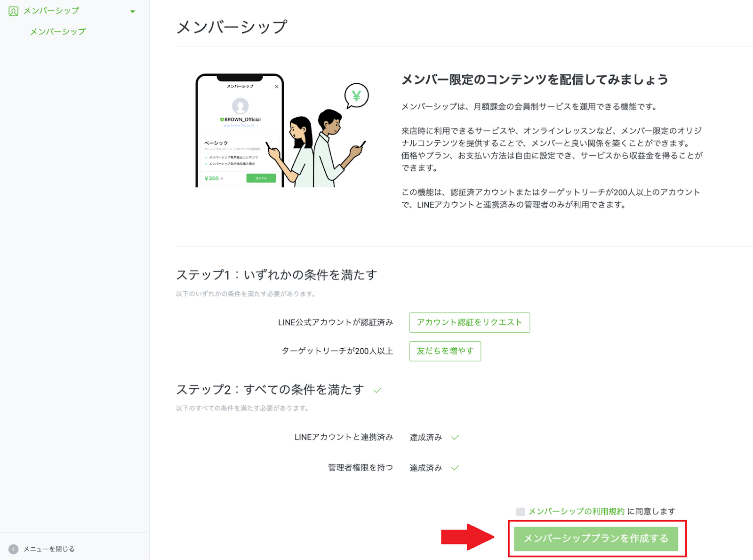The image size is (753, 560).
Task: Click the yen speech bubble icon
Action: [356, 96]
